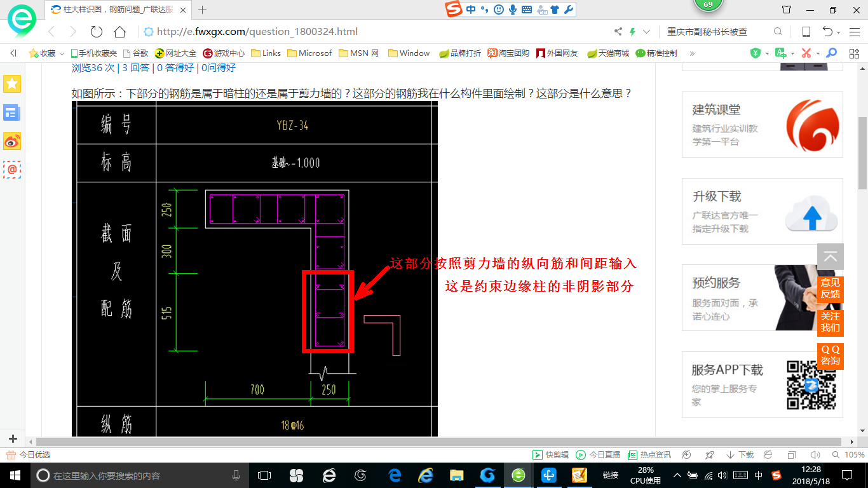This screenshot has height=488, width=868.
Task: Open the 手机收藏夹 bookmark
Action: (94, 53)
